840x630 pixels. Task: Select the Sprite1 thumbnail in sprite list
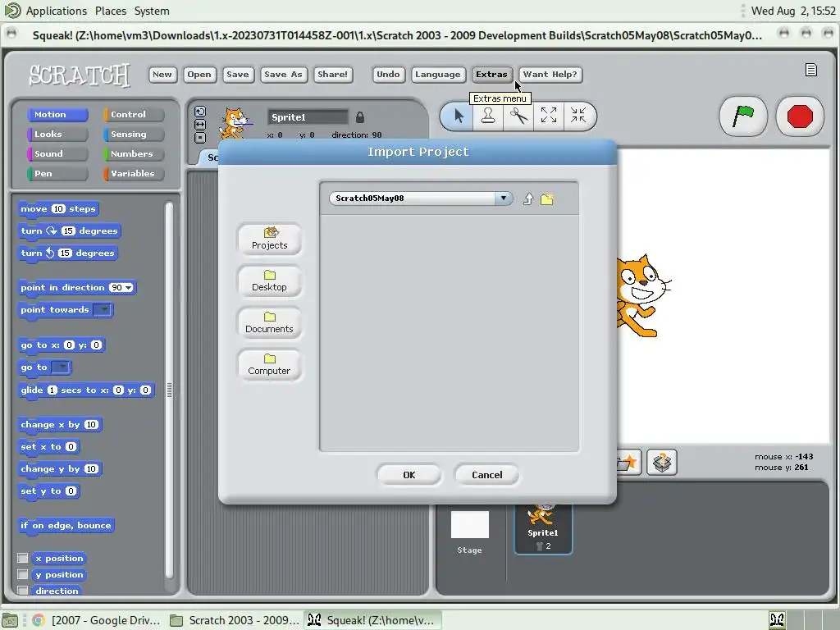click(543, 529)
